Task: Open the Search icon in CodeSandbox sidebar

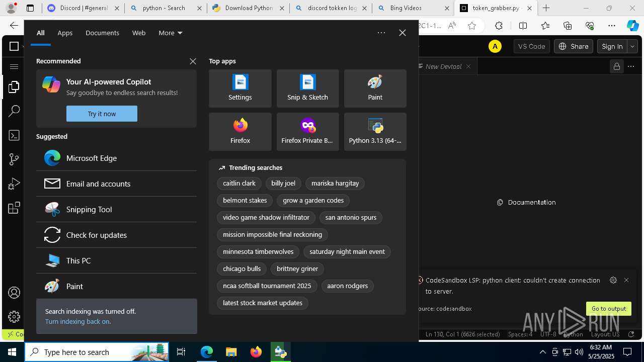Action: click(14, 111)
